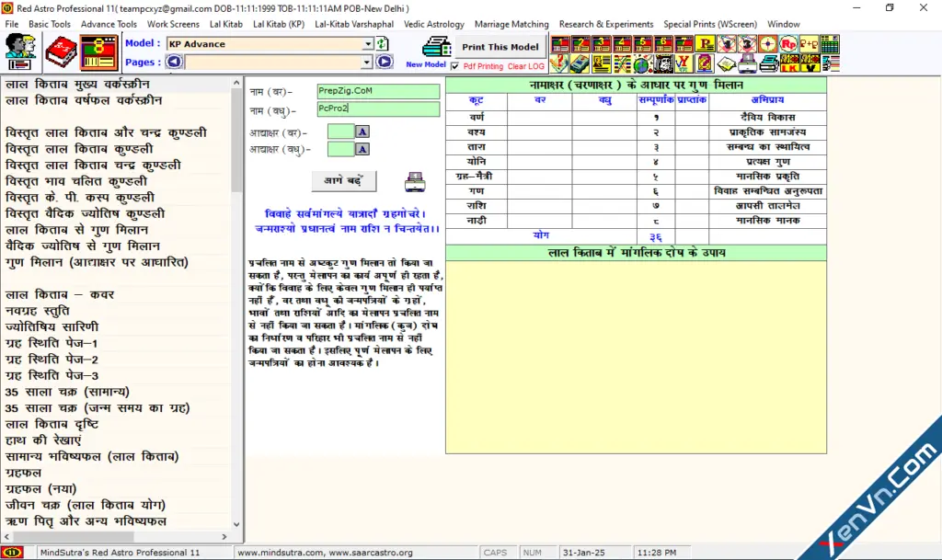Open worksheet screen 2 icon

[580, 44]
